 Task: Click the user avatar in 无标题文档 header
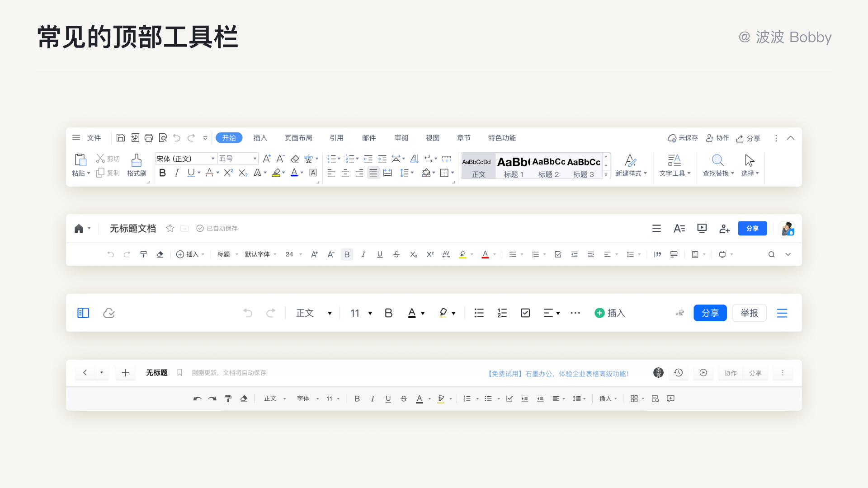pyautogui.click(x=788, y=229)
